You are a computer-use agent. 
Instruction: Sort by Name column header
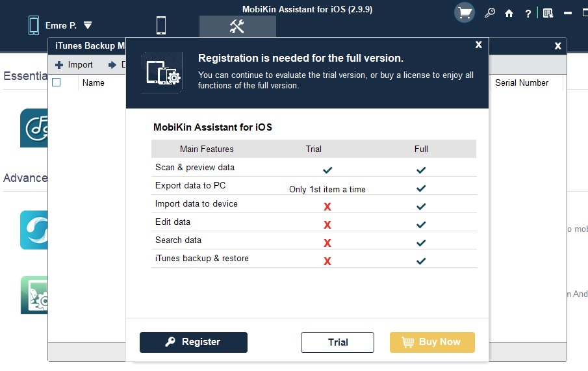click(94, 83)
